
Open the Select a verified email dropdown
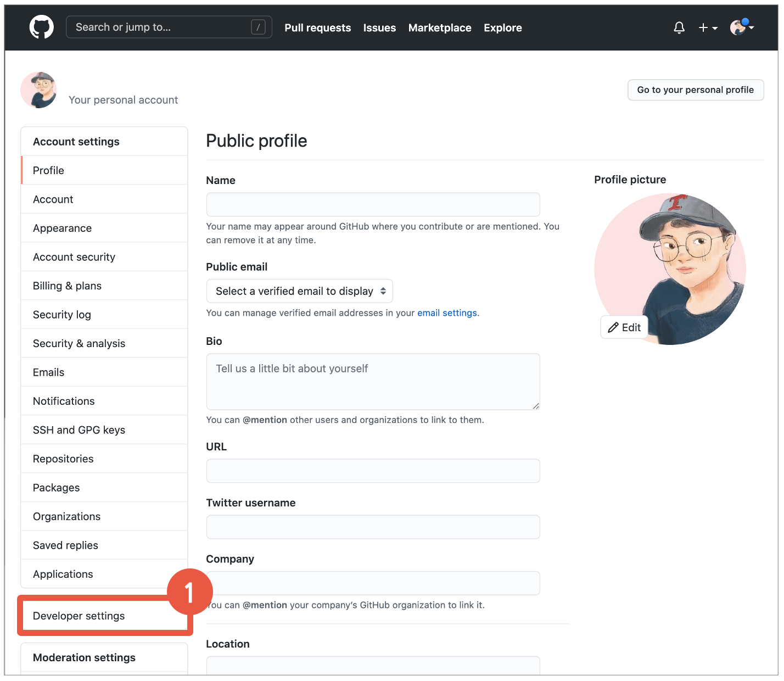[x=300, y=291]
